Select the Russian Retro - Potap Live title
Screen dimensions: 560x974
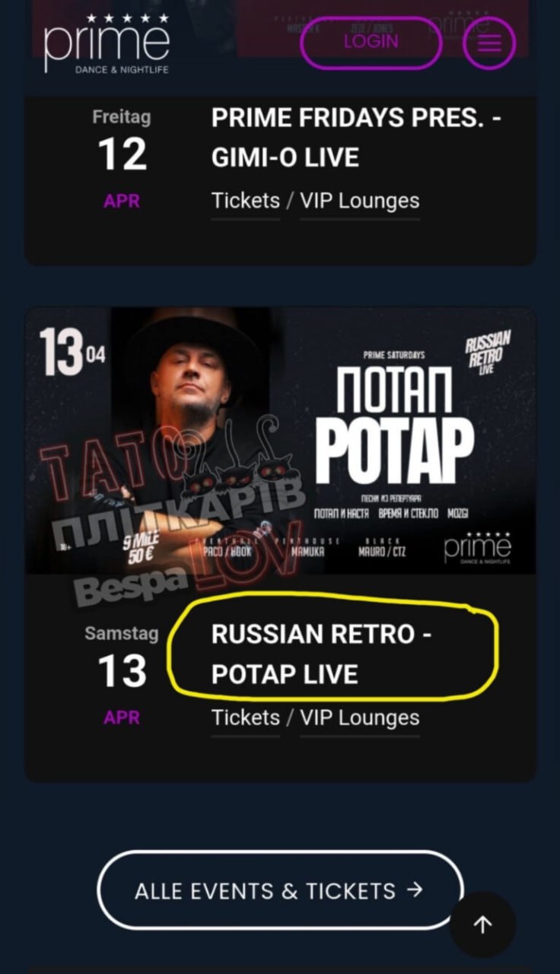[x=321, y=654]
